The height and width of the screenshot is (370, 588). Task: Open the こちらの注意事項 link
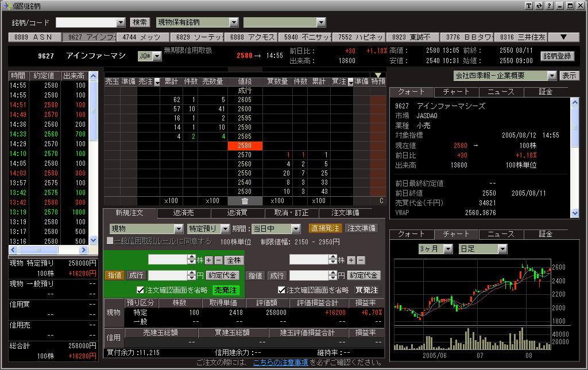(280, 363)
